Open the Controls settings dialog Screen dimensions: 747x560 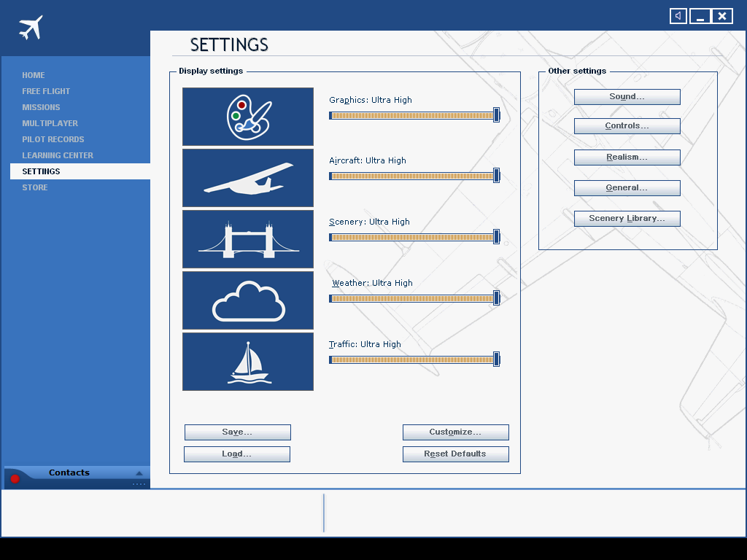click(627, 126)
